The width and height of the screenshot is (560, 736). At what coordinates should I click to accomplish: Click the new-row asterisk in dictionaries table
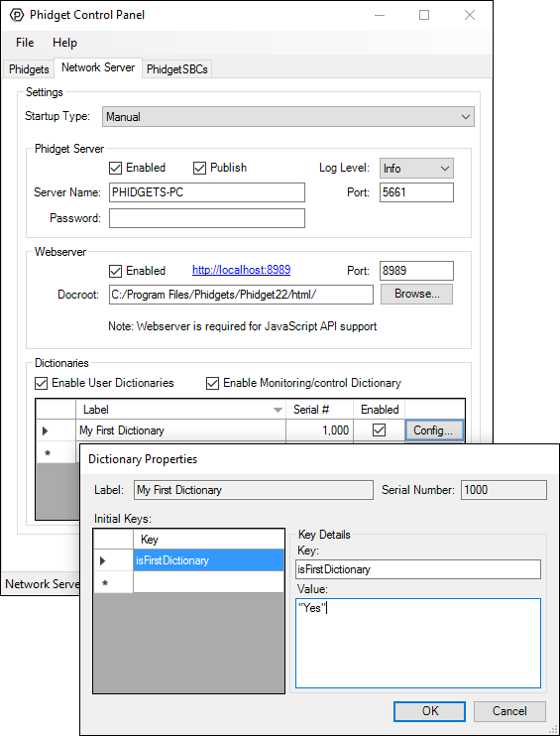pos(48,453)
